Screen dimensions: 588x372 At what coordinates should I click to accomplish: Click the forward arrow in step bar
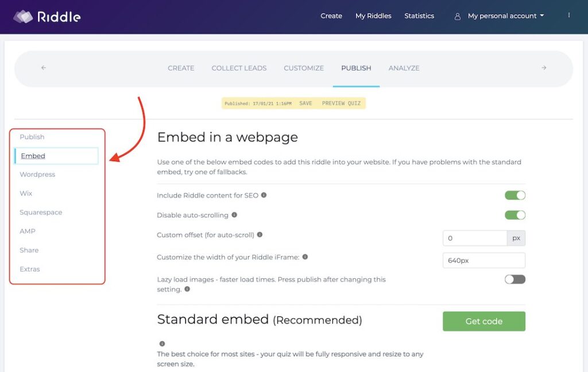click(x=544, y=68)
